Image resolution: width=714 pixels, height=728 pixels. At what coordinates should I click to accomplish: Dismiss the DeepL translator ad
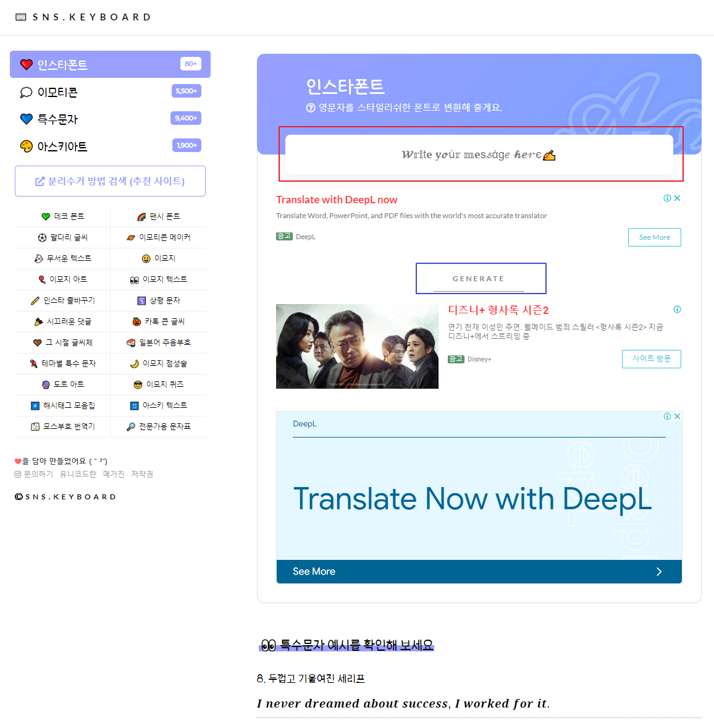tap(677, 198)
